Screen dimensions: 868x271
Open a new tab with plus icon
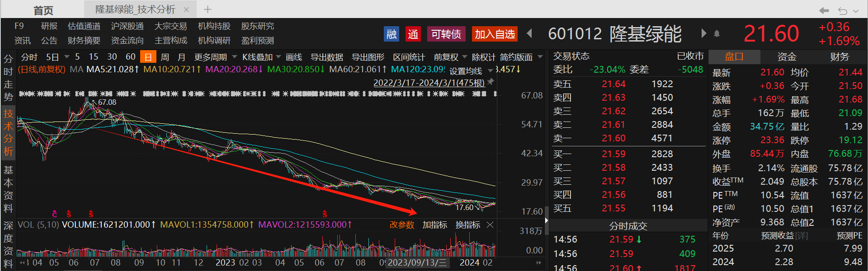point(208,9)
